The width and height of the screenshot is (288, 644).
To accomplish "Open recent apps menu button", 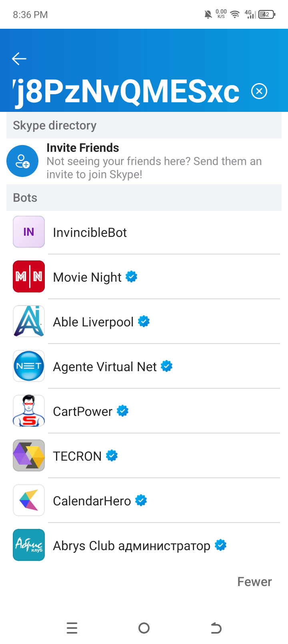I will (72, 628).
